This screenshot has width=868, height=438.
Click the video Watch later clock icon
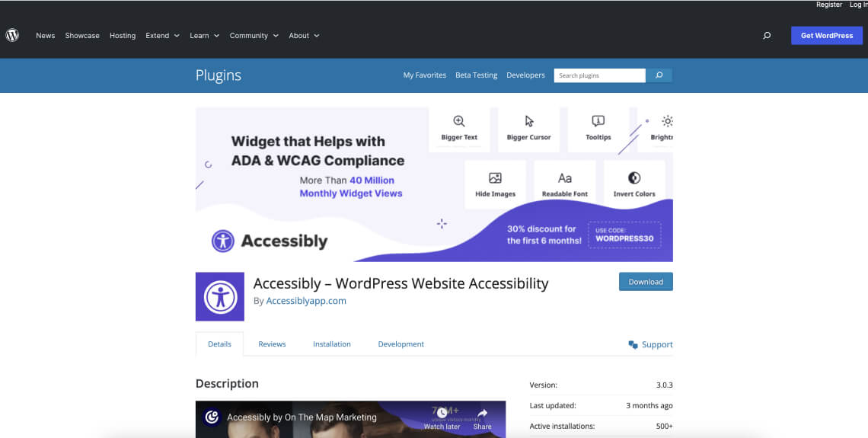pyautogui.click(x=442, y=413)
